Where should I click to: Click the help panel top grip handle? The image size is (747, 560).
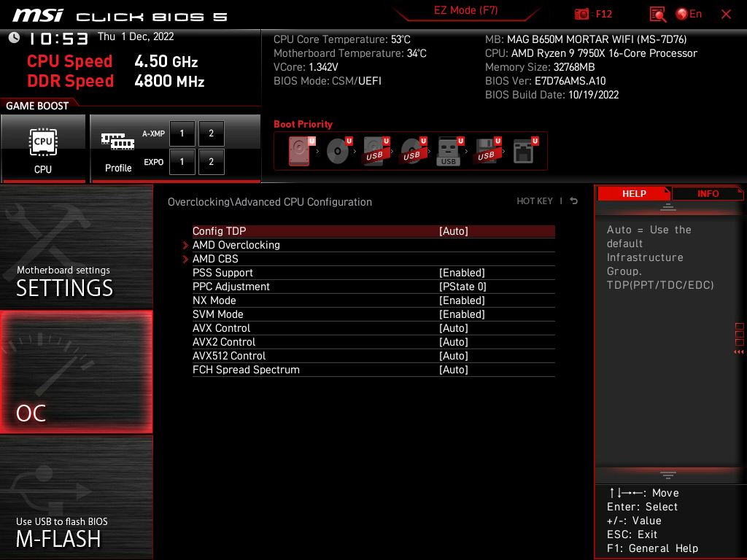pos(668,207)
